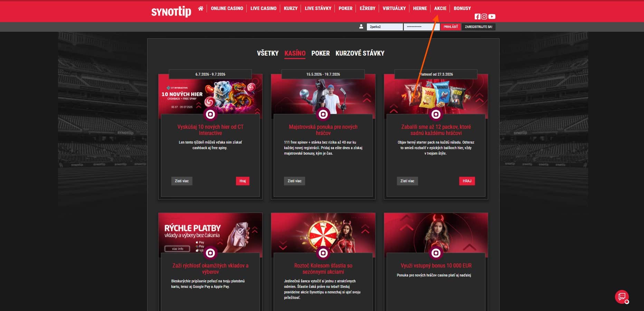The width and height of the screenshot is (644, 311).
Task: Open Ežreby section
Action: point(367,8)
